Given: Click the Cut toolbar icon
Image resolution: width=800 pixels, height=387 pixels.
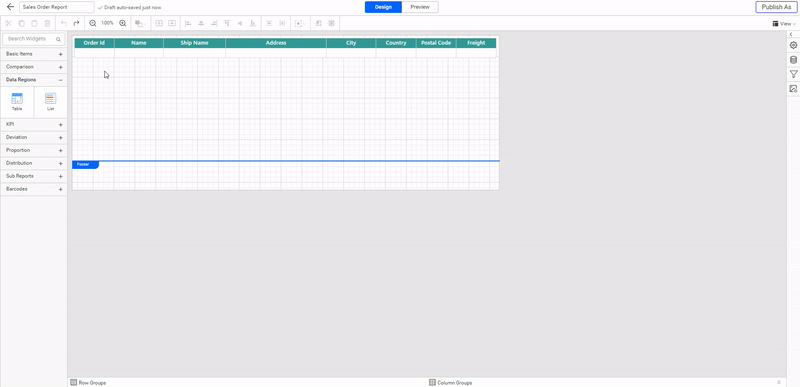Looking at the screenshot, I should (9, 23).
